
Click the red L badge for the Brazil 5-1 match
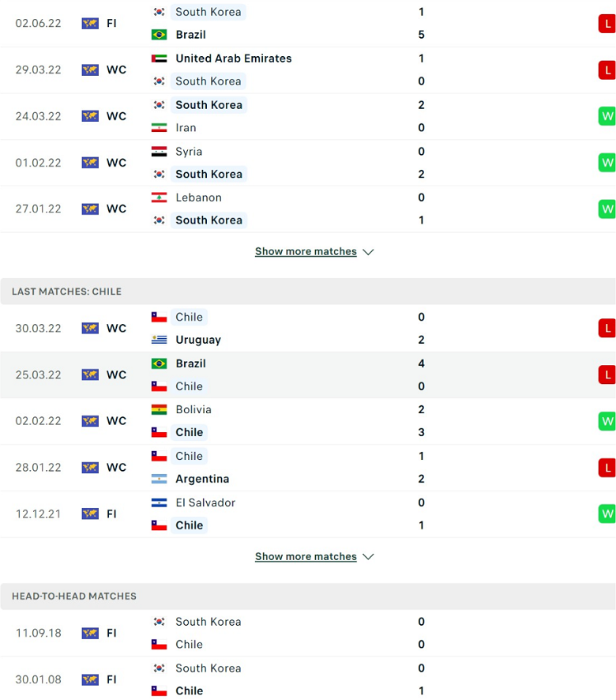(607, 24)
